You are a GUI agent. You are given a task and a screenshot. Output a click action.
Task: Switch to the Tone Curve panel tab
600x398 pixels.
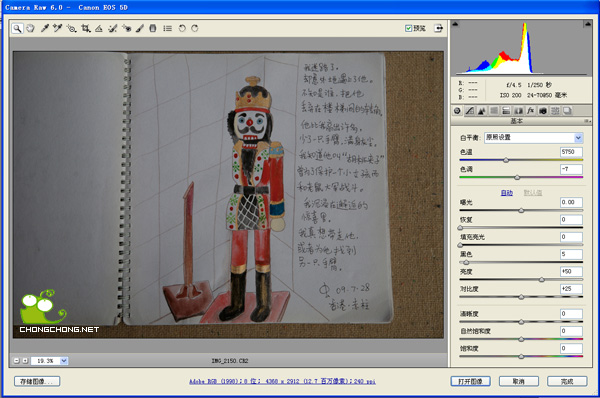470,111
